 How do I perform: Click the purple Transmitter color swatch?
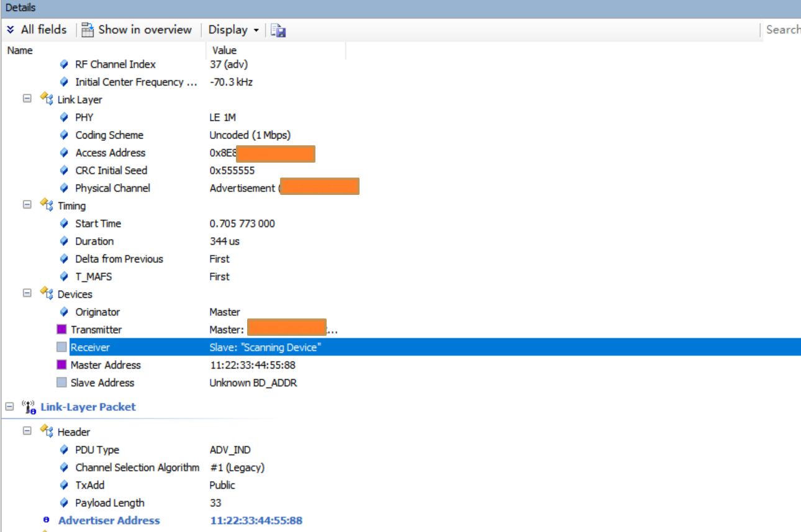tap(61, 330)
